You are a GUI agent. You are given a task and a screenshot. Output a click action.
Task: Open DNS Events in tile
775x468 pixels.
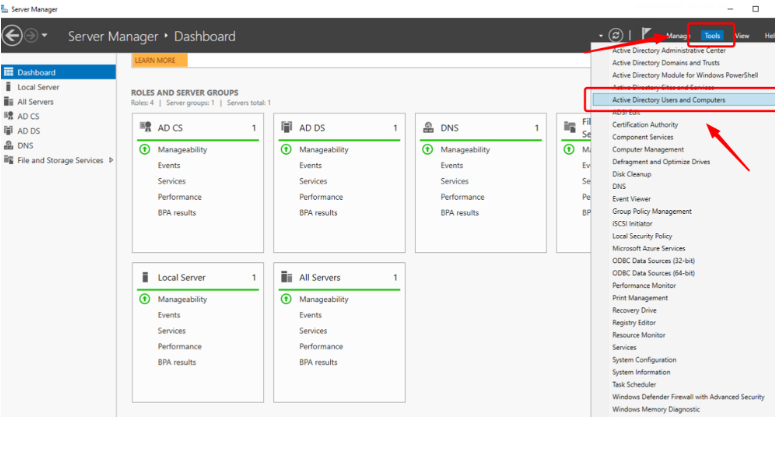pyautogui.click(x=451, y=165)
